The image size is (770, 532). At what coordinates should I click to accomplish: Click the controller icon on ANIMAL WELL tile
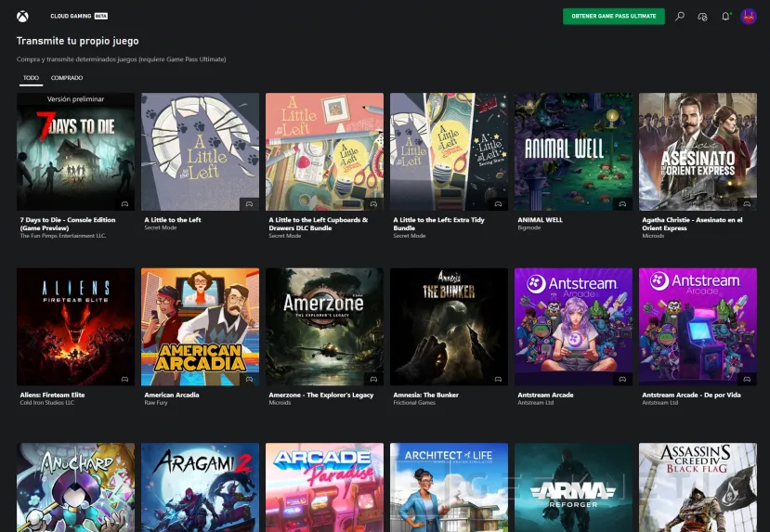pyautogui.click(x=622, y=203)
